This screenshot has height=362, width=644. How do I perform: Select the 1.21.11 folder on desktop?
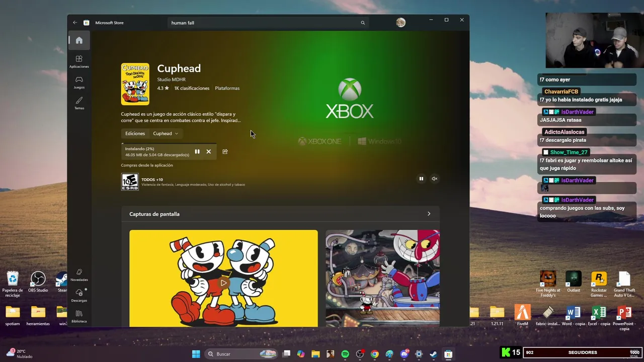pyautogui.click(x=497, y=316)
